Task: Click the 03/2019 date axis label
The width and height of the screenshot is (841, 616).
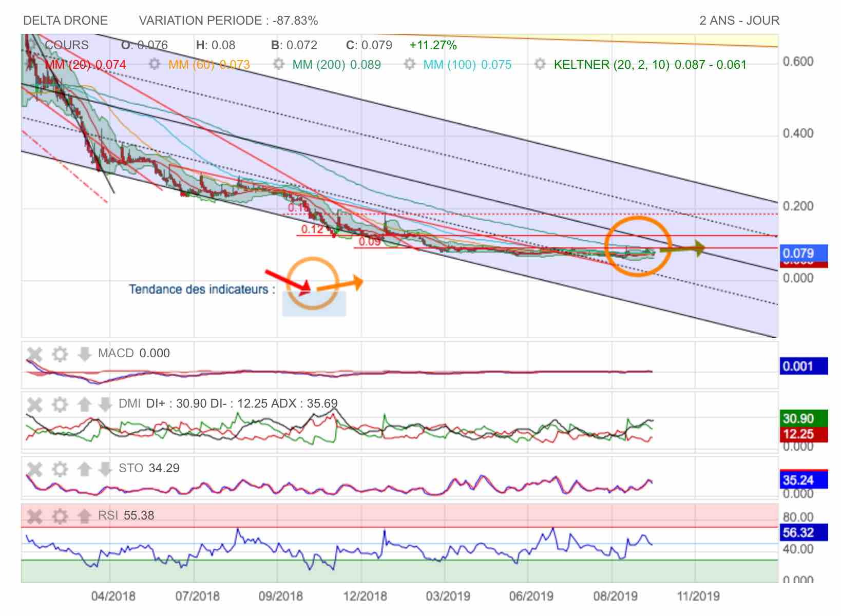Action: tap(448, 596)
